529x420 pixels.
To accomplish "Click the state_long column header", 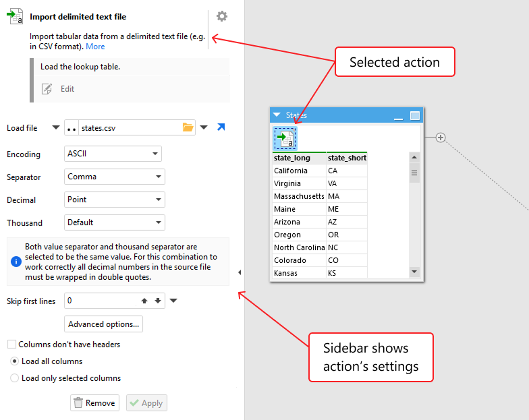I will pyautogui.click(x=300, y=158).
